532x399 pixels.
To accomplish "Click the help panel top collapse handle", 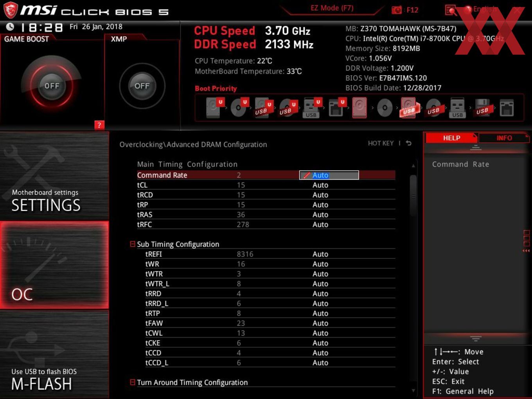I will click(x=476, y=147).
